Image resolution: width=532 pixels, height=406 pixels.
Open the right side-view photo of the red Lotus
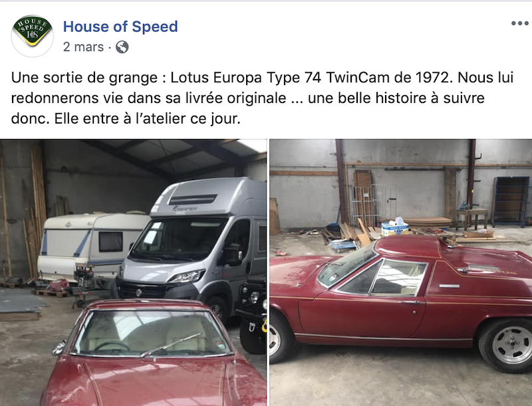coord(401,272)
